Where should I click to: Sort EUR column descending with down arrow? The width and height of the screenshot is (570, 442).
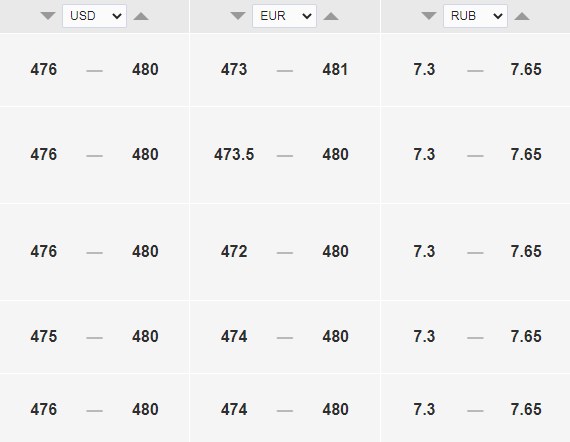[x=238, y=16]
